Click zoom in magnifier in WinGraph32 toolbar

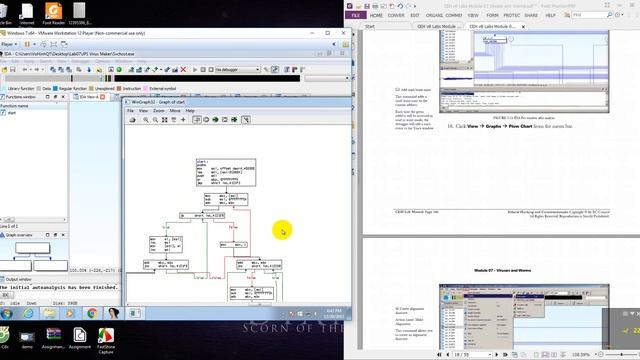tap(146, 120)
